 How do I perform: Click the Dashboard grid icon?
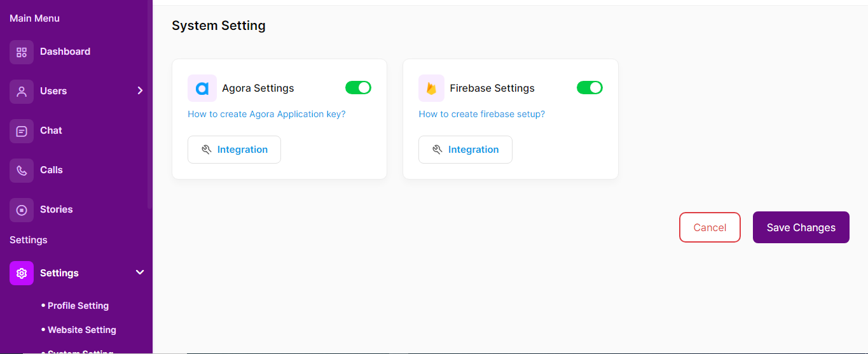point(22,52)
